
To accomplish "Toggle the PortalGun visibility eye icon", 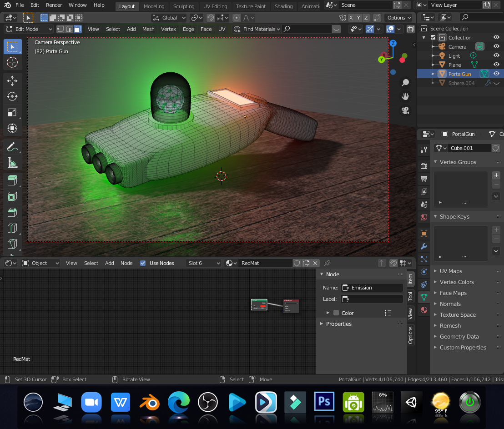I will pos(496,74).
